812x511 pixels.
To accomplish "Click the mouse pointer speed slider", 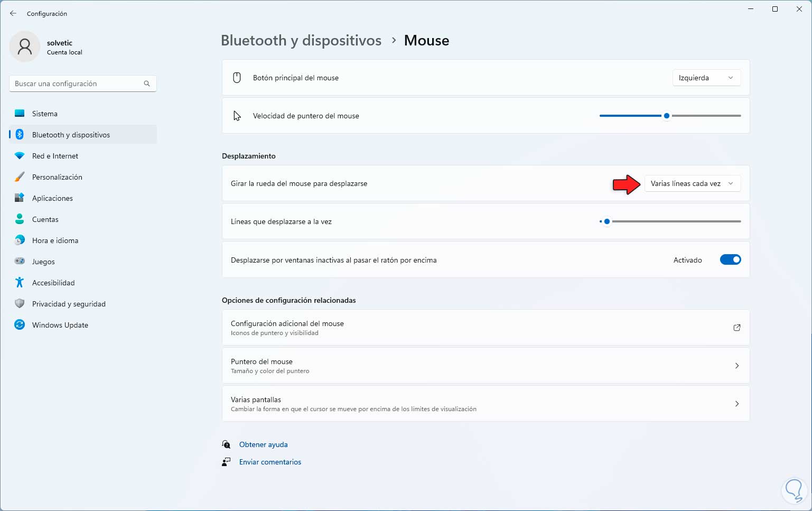I will (667, 116).
